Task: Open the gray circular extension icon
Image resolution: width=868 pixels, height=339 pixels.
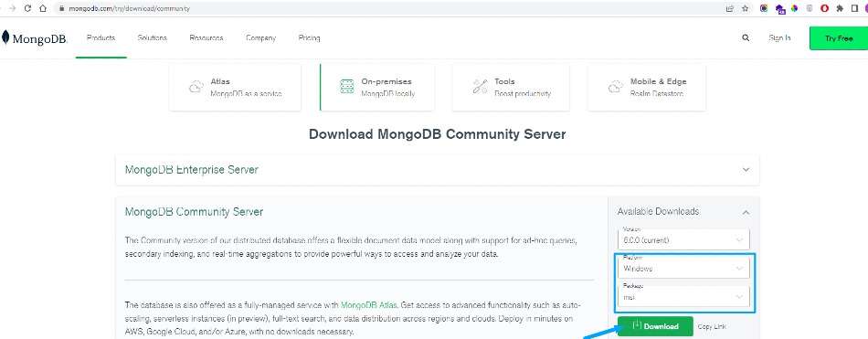Action: [x=810, y=8]
